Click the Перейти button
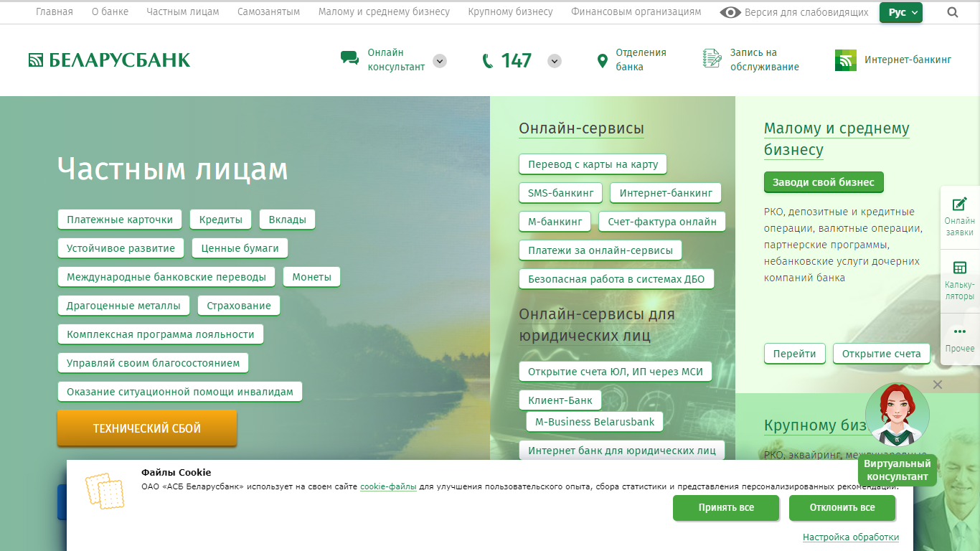The image size is (980, 551). (795, 354)
